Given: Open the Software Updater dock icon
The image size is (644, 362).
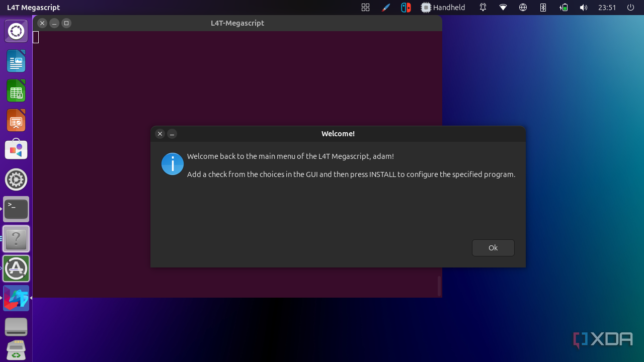Looking at the screenshot, I should pyautogui.click(x=16, y=268).
